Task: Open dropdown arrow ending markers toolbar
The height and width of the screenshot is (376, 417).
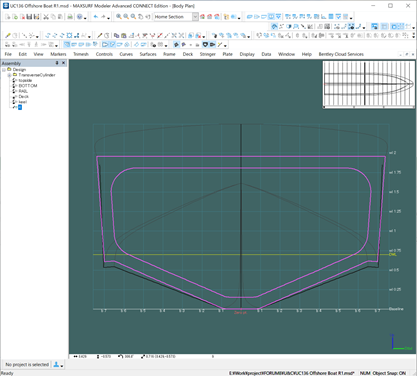Action: 37,36
